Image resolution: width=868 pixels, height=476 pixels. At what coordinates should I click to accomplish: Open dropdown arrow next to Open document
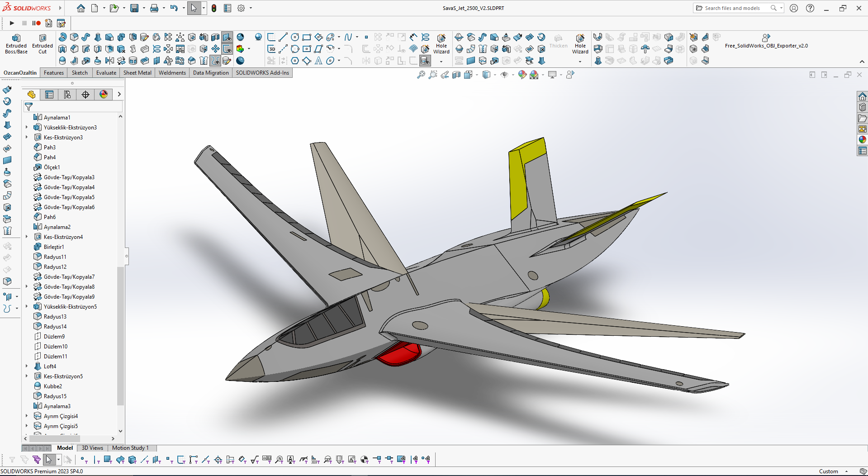click(x=124, y=8)
